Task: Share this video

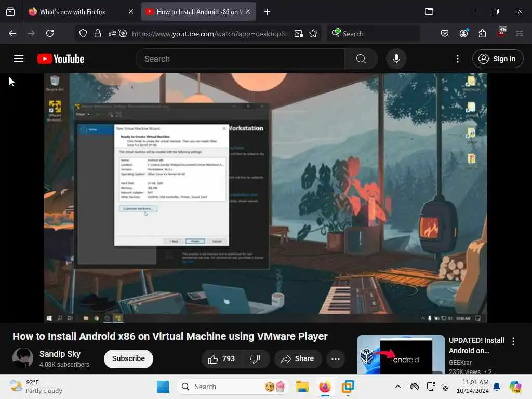Action: (298, 358)
